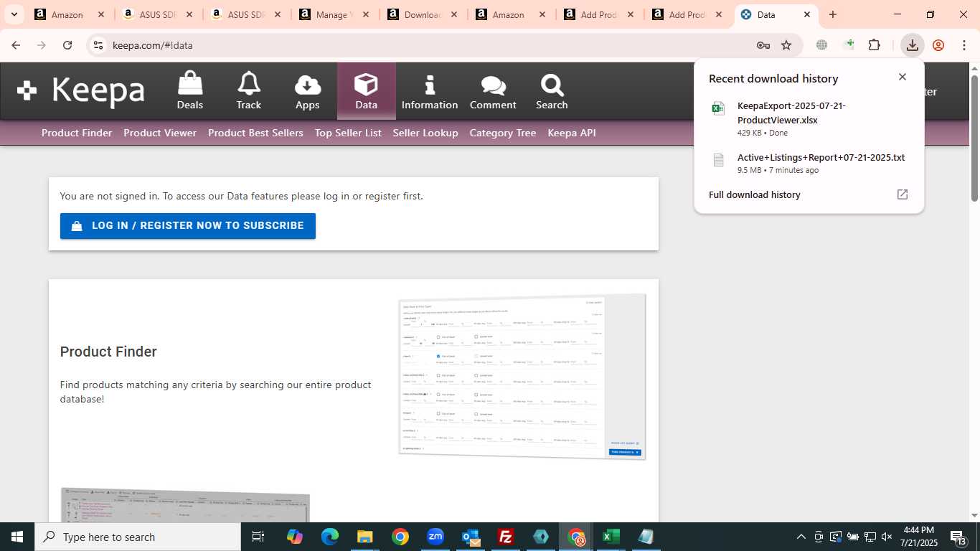Open the Chrome three-dot menu
Image resolution: width=980 pixels, height=551 pixels.
(x=964, y=45)
